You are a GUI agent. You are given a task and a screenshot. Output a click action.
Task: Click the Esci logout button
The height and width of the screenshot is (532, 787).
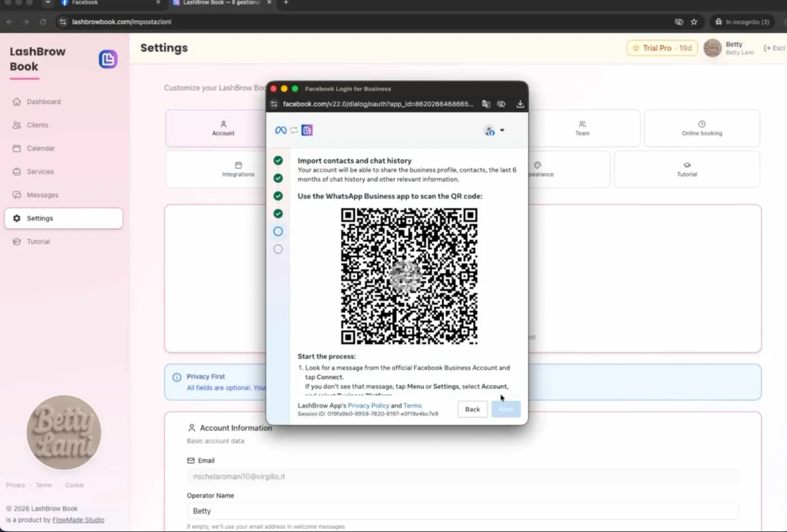(x=774, y=48)
